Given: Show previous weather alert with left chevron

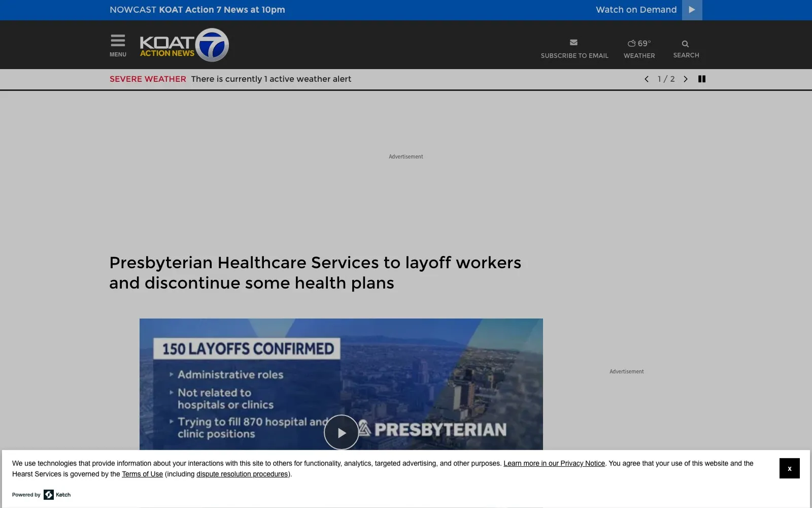Looking at the screenshot, I should coord(647,79).
